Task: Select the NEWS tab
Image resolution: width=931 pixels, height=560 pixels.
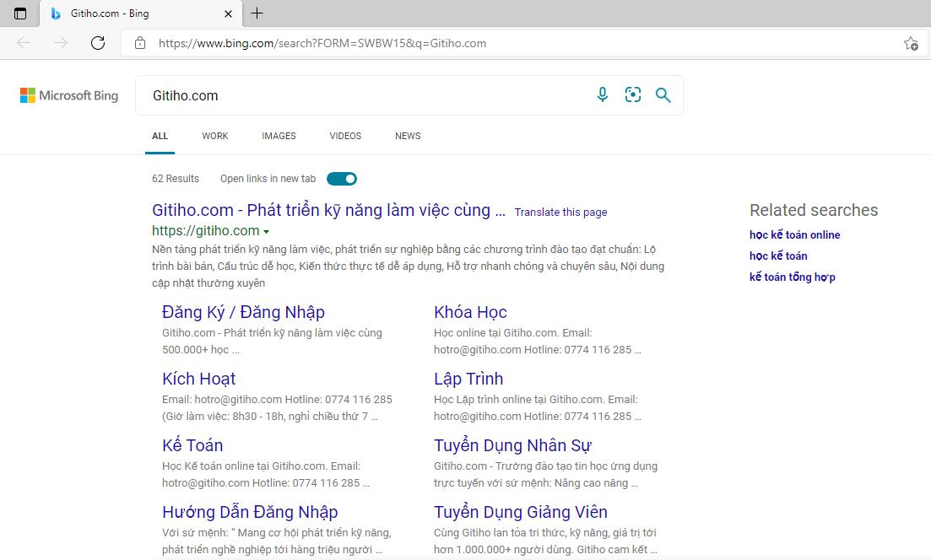Action: click(x=408, y=136)
